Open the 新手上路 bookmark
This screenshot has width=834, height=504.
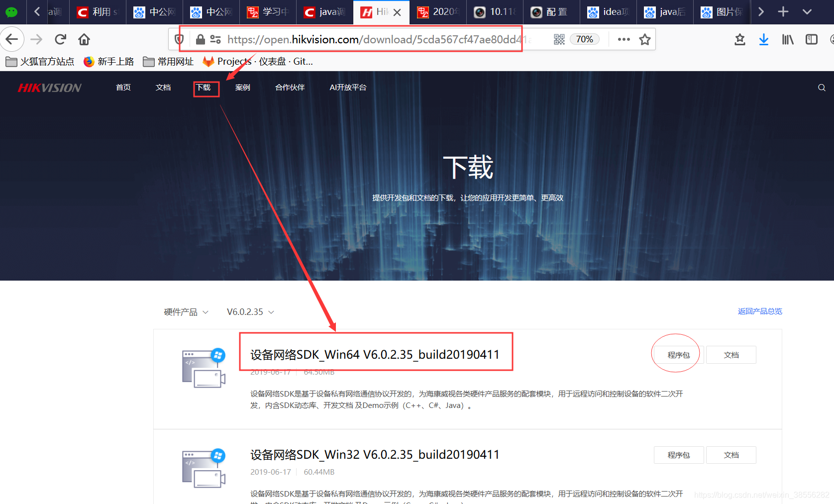[x=108, y=61]
